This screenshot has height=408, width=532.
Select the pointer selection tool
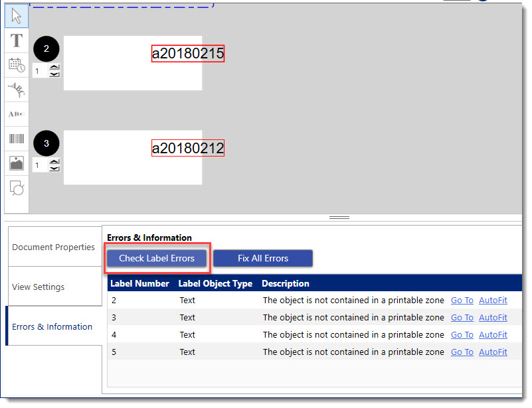(x=17, y=17)
